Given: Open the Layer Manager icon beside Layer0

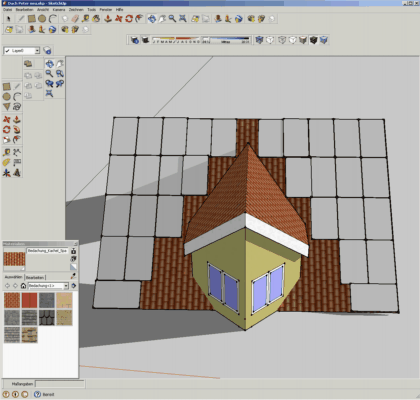Looking at the screenshot, I should [47, 51].
